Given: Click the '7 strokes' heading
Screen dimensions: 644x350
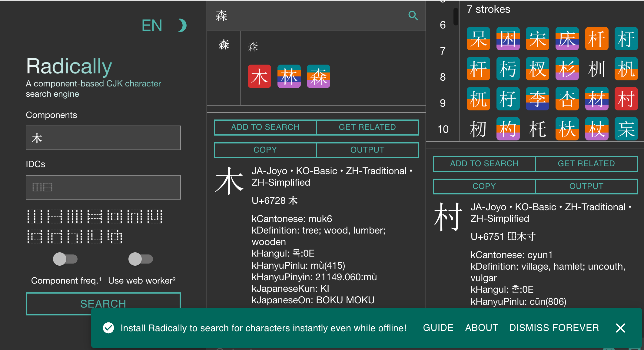Looking at the screenshot, I should coord(488,9).
